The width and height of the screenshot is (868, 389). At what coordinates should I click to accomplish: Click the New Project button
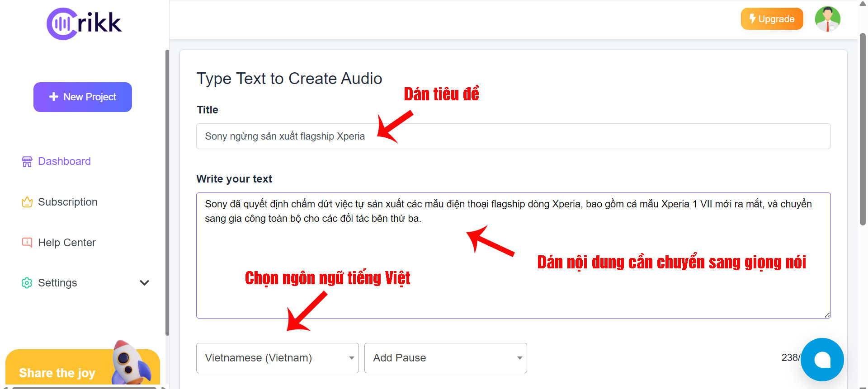(83, 97)
